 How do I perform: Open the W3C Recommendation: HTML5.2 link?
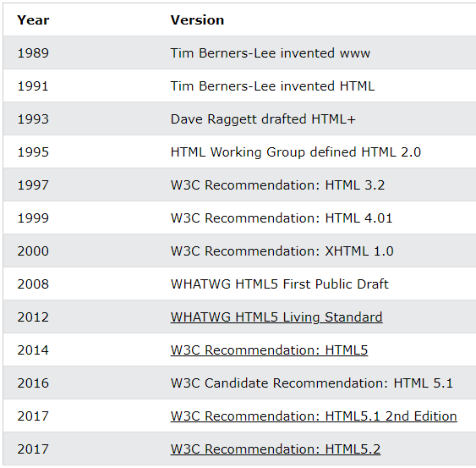click(276, 449)
